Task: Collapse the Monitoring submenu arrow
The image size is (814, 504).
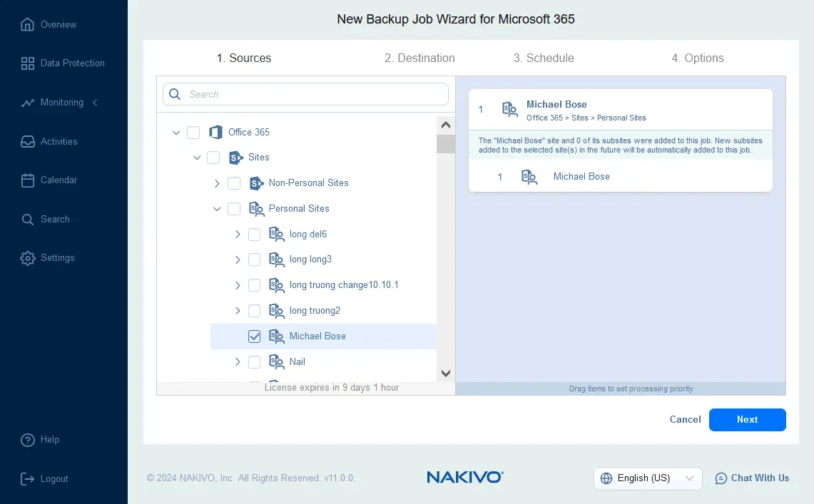Action: (95, 103)
